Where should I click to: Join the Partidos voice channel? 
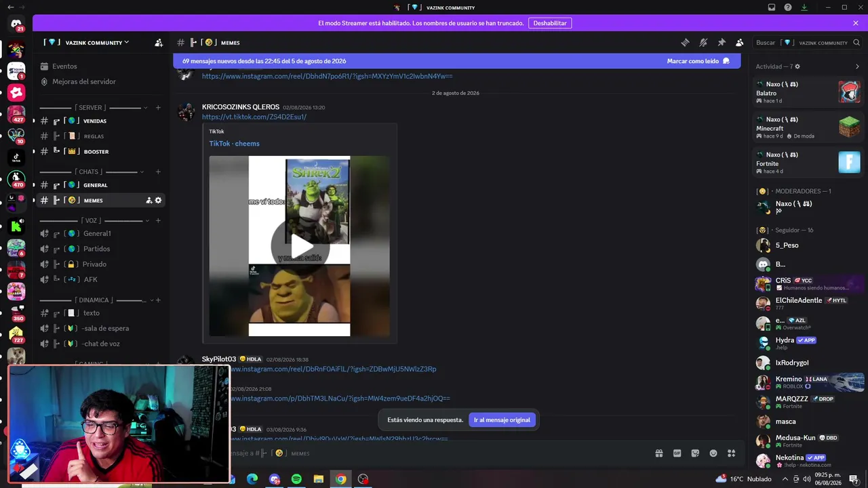tap(101, 249)
